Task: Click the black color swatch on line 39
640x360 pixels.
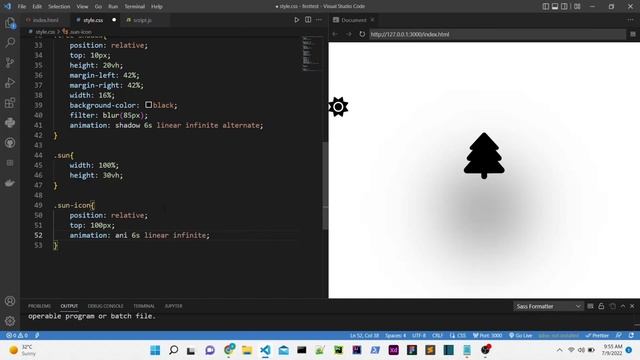Action: [x=149, y=105]
